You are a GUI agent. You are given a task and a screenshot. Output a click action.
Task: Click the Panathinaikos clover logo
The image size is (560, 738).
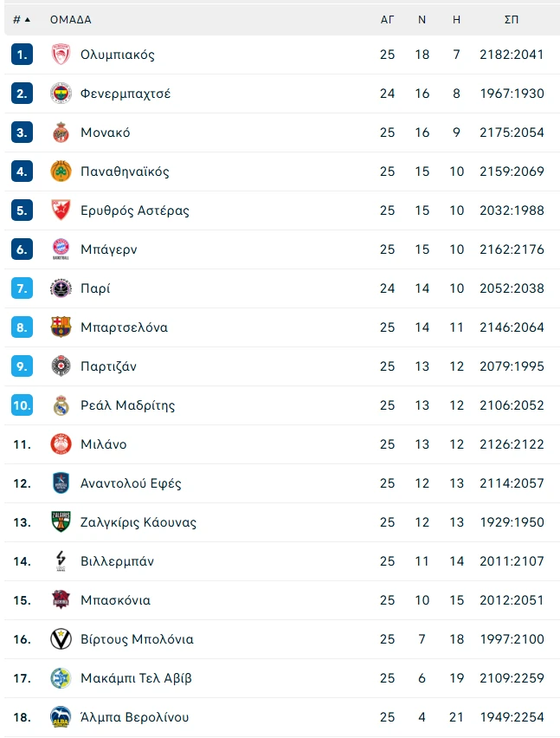[60, 172]
